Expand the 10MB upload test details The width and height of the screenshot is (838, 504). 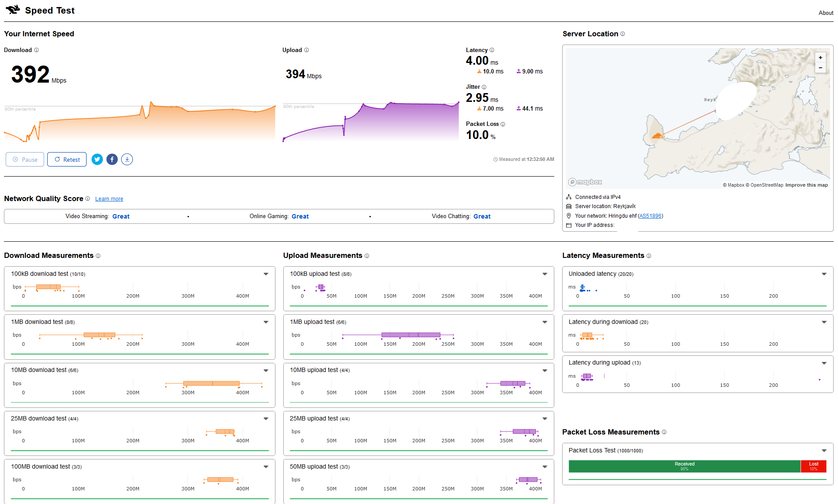click(545, 371)
